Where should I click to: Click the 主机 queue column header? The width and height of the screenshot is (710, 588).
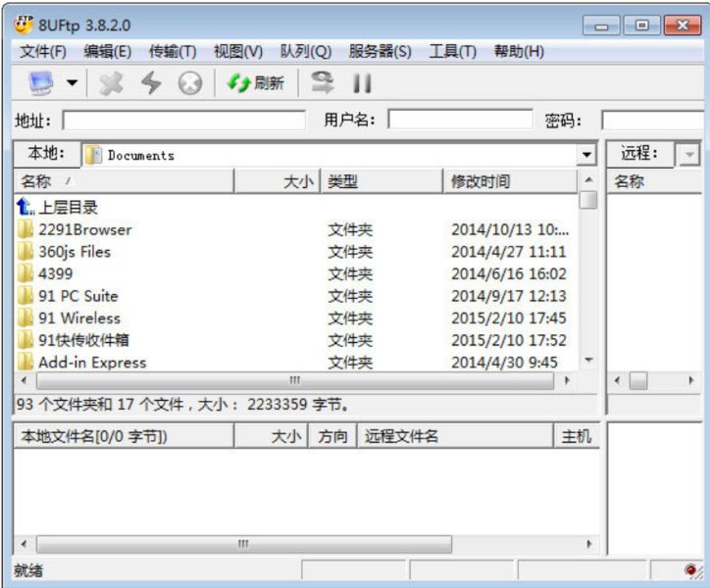click(577, 436)
